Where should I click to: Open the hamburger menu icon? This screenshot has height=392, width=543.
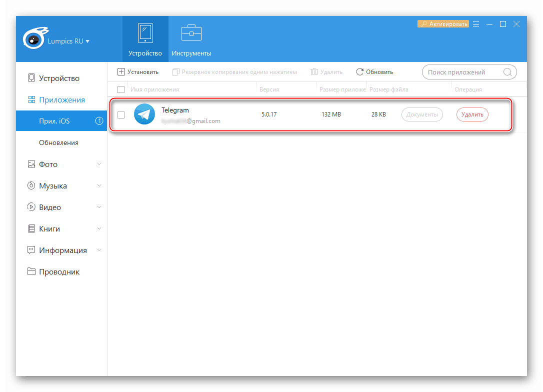point(476,24)
